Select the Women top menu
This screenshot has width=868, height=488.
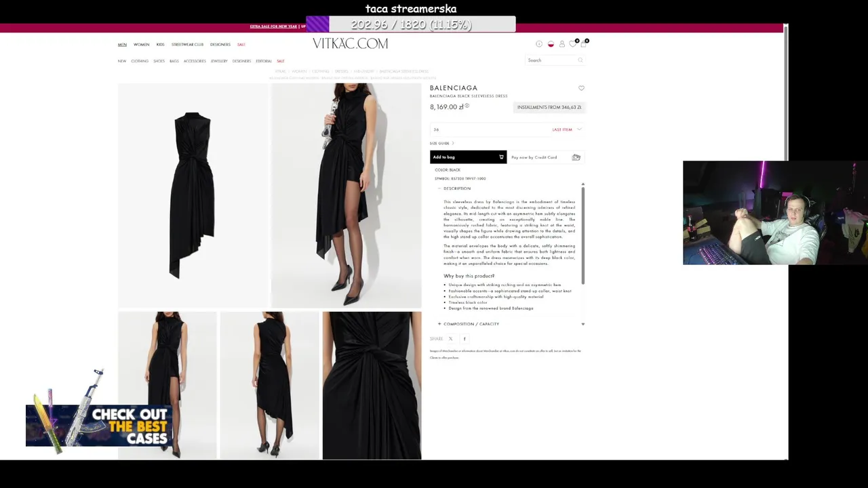(x=141, y=45)
